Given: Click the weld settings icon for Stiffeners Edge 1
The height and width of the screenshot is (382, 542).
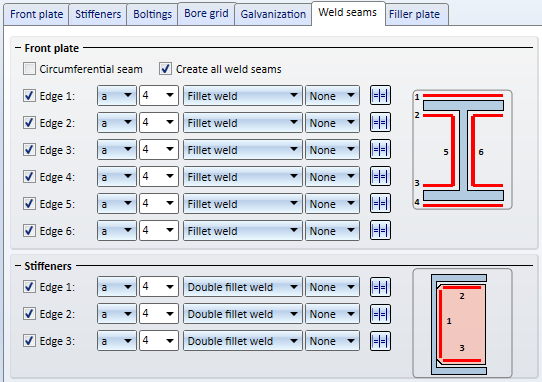Looking at the screenshot, I should click(x=380, y=287).
